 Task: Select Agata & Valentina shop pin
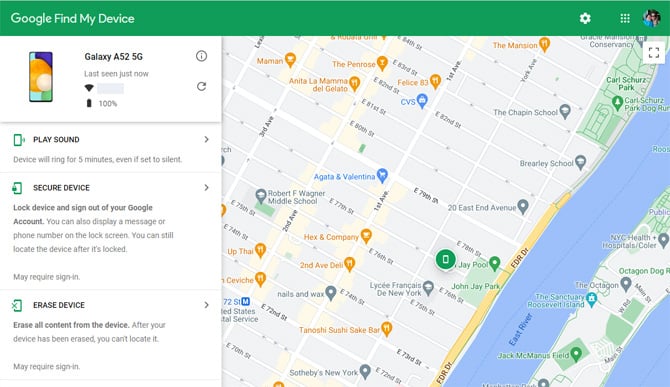click(x=382, y=175)
